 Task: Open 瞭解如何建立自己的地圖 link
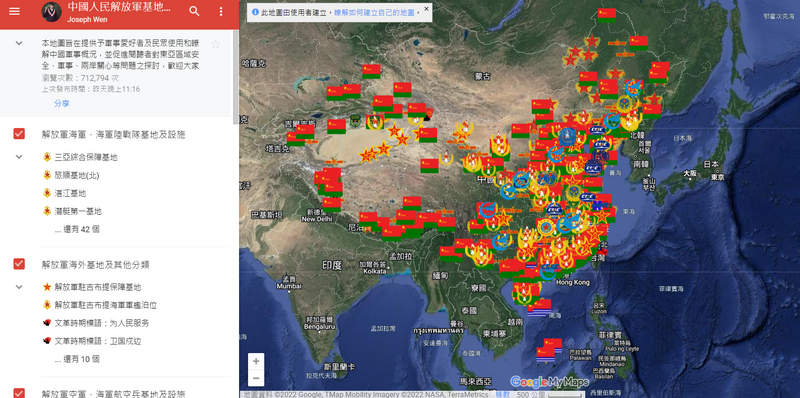375,13
